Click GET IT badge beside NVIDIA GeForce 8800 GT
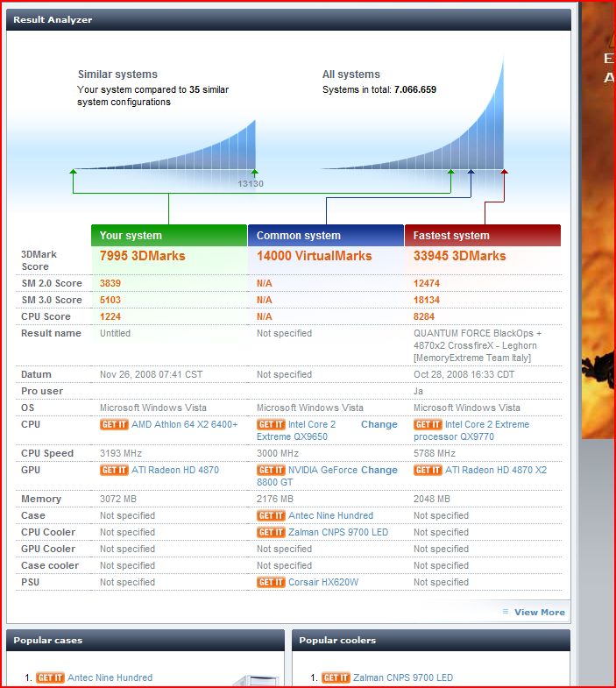616x688 pixels. [x=271, y=470]
